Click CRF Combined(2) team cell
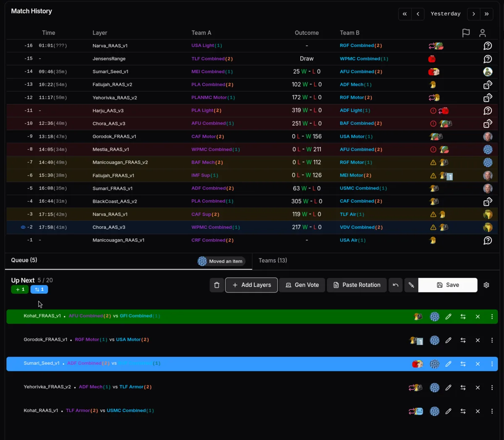Viewport: 504px width, 440px height. [x=213, y=240]
